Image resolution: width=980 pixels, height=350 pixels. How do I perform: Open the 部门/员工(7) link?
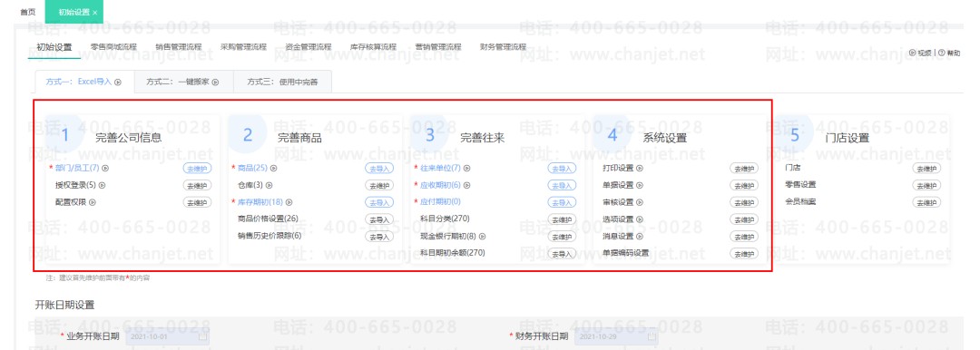[77, 168]
